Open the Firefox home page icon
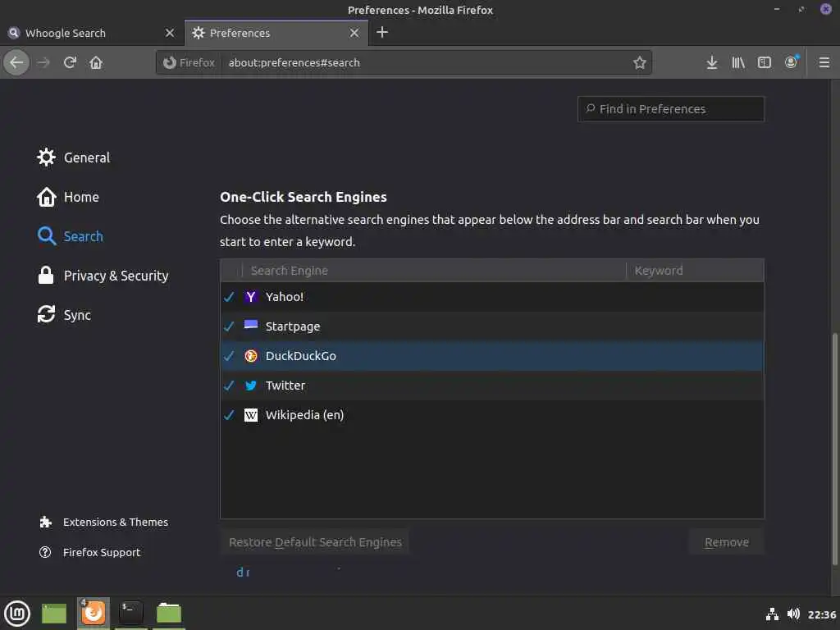Screen dimensions: 840x630 coord(96,62)
